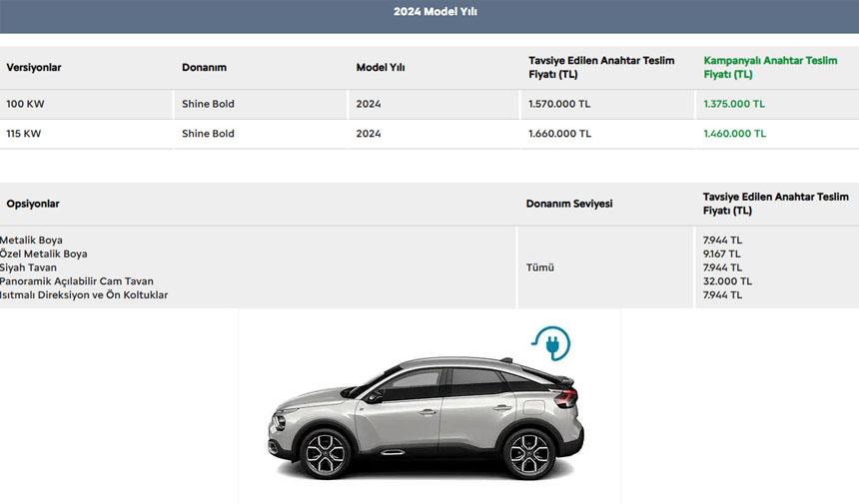This screenshot has height=504, width=859.
Task: Click the green Kampanyalı Anahtar Teslim Fiyatı header
Action: (x=770, y=67)
